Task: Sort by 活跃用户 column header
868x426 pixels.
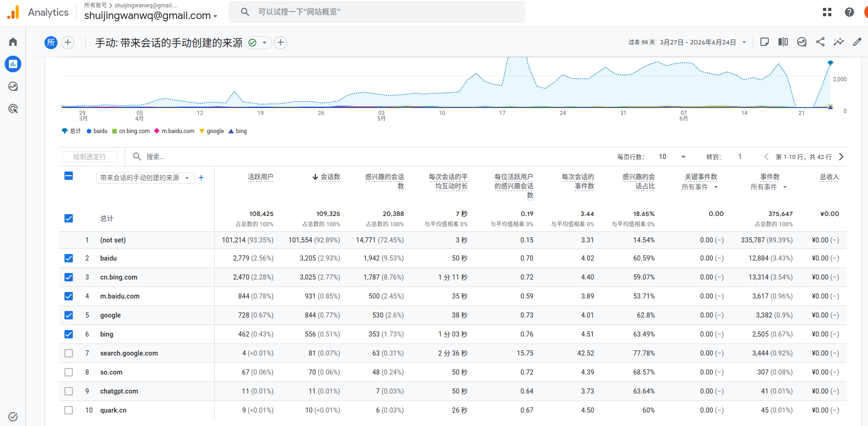Action: click(x=261, y=177)
